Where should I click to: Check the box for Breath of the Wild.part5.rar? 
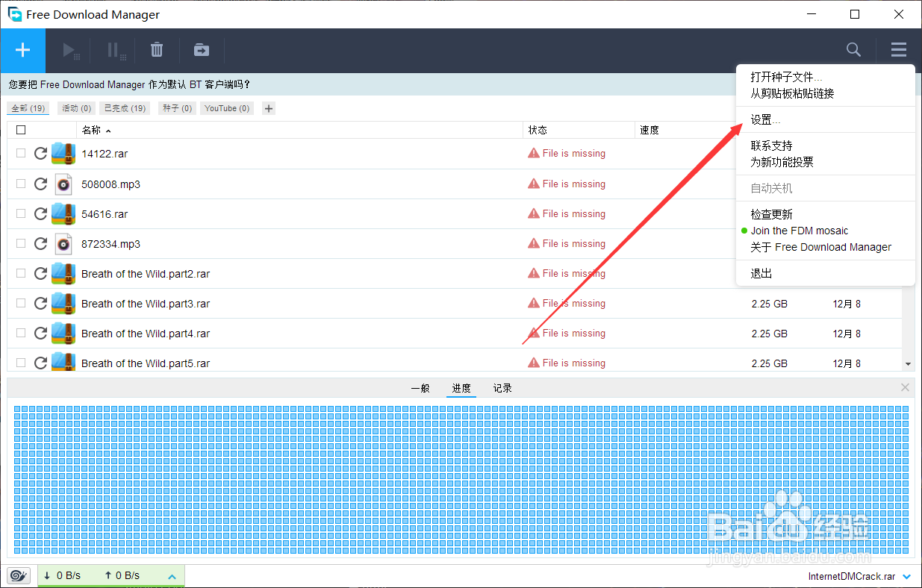[21, 363]
